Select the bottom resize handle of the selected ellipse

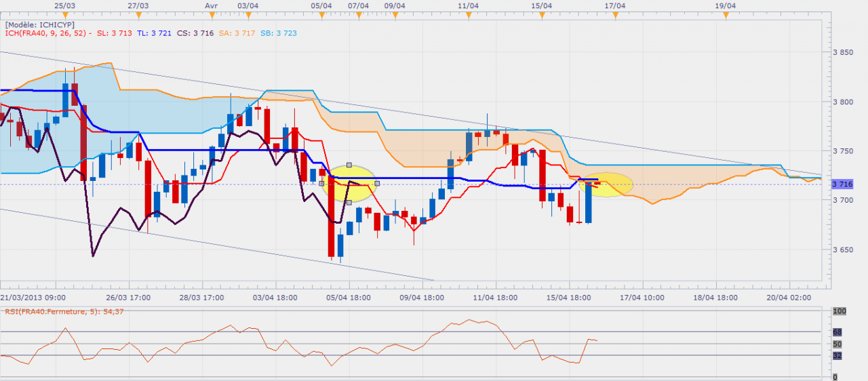click(349, 202)
